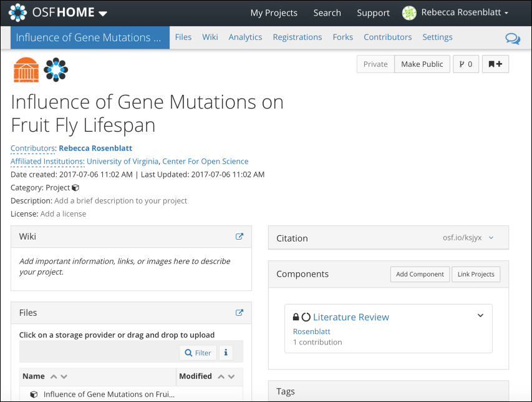Open Files widget external link icon
This screenshot has height=402, width=532.
click(239, 313)
